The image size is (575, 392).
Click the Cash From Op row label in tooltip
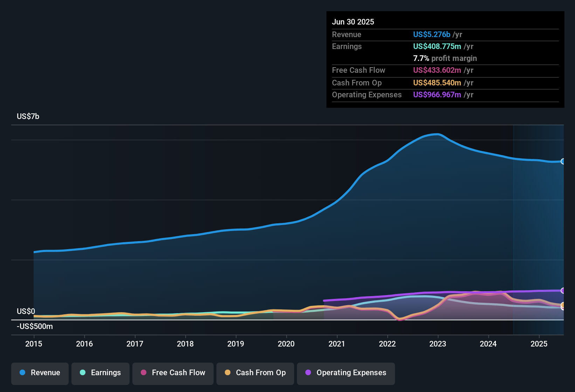(357, 83)
